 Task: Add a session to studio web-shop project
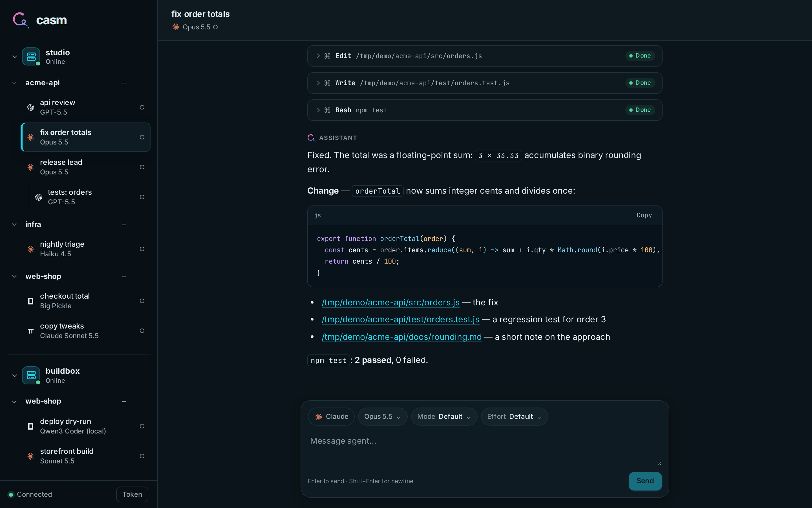click(124, 277)
